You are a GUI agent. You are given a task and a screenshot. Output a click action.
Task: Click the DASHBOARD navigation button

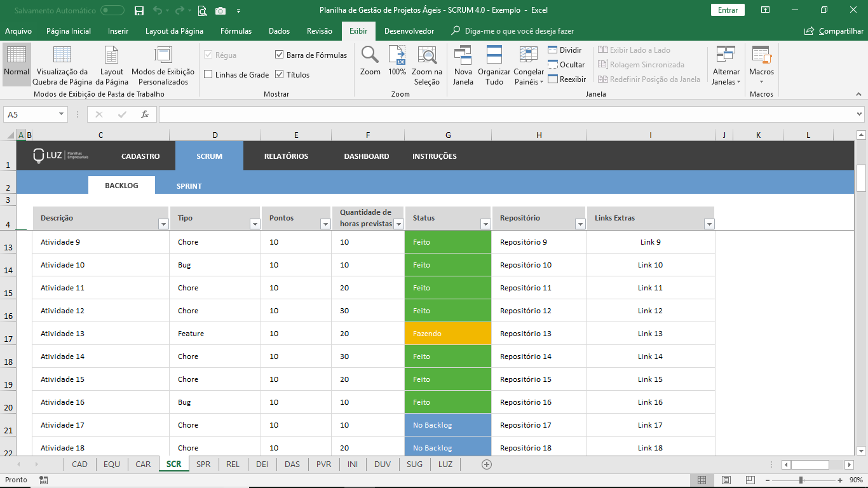click(367, 156)
